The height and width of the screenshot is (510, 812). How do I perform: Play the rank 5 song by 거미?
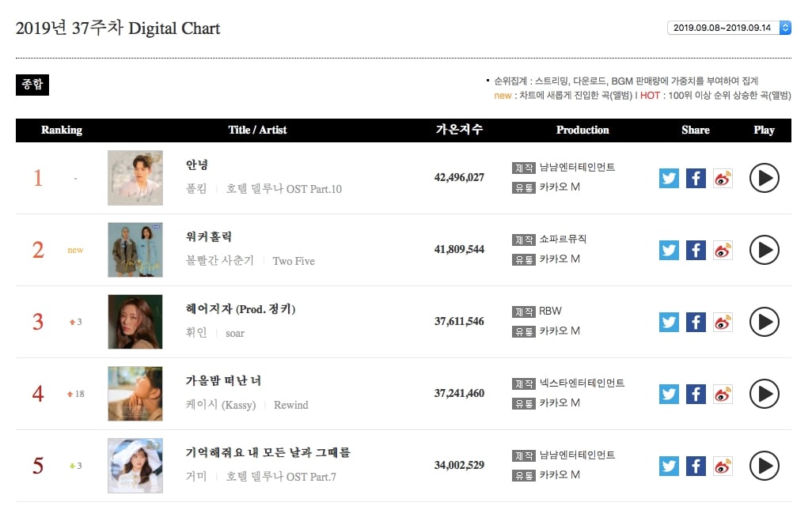click(764, 466)
